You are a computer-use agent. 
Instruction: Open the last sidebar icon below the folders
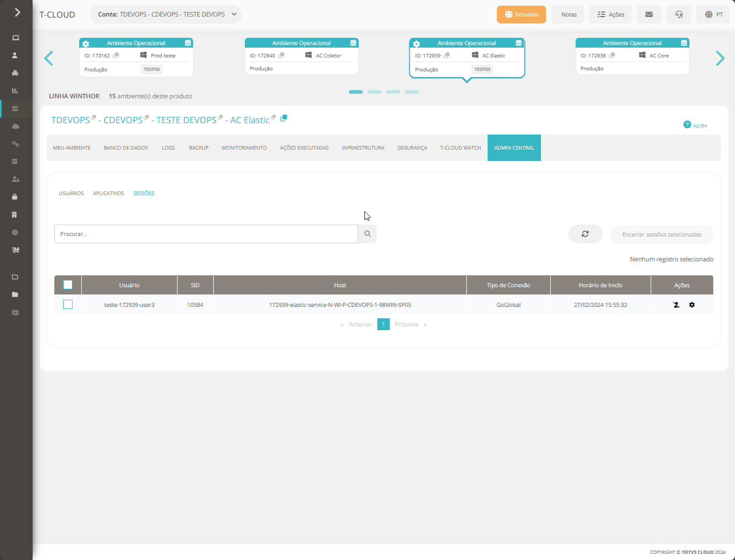tap(15, 313)
